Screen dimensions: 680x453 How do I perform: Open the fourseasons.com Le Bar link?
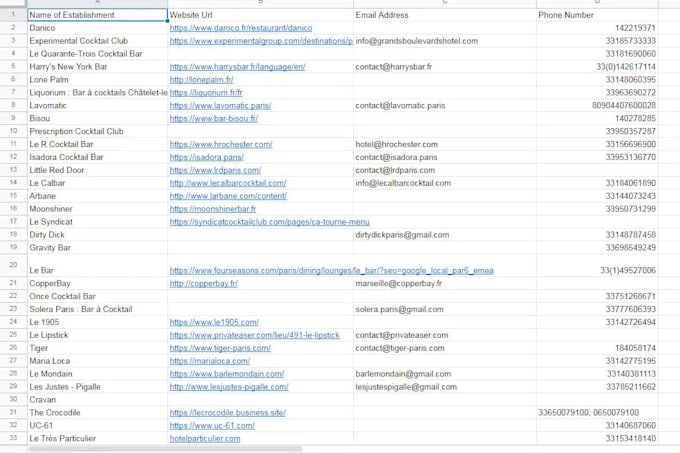[x=331, y=270]
